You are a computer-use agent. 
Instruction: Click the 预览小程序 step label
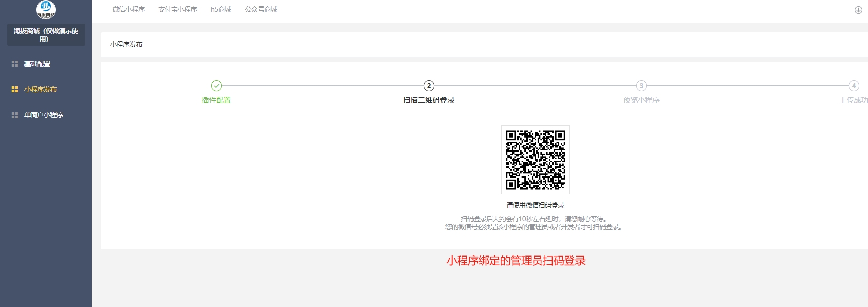(x=641, y=100)
